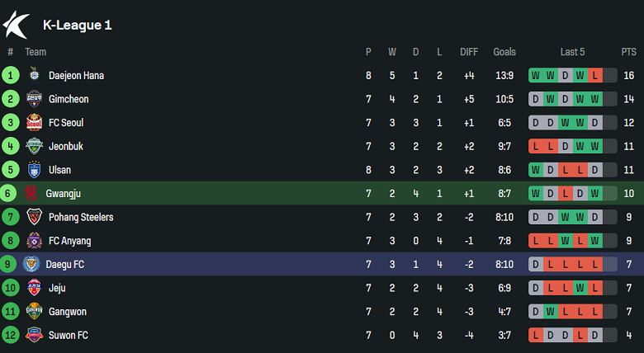This screenshot has width=644, height=353.
Task: Click the Jeonbuk team crest
Action: coord(34,147)
